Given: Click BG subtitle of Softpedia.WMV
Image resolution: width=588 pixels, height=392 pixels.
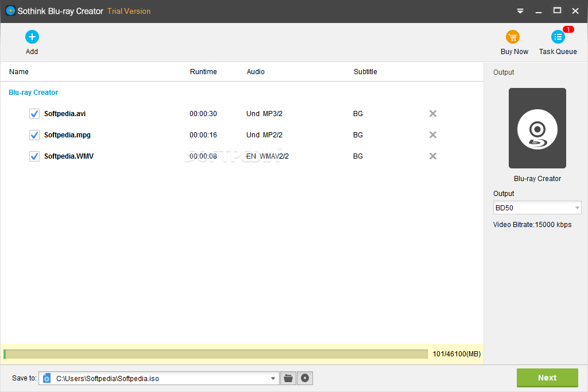Looking at the screenshot, I should (358, 156).
